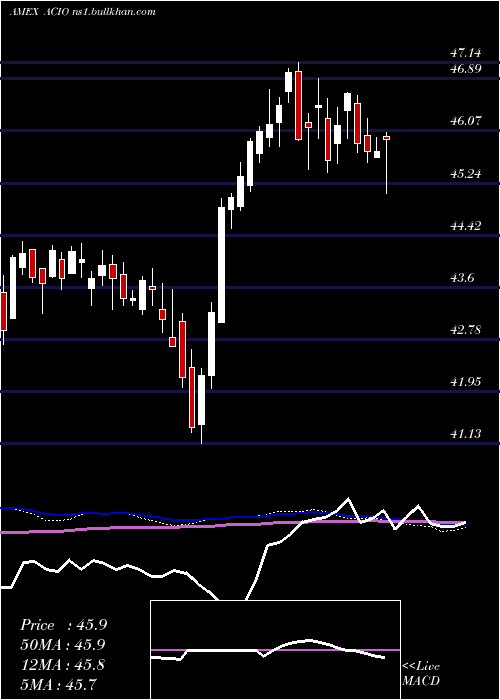Click the 41.13 price level label
The width and height of the screenshot is (500, 700).
(x=466, y=433)
